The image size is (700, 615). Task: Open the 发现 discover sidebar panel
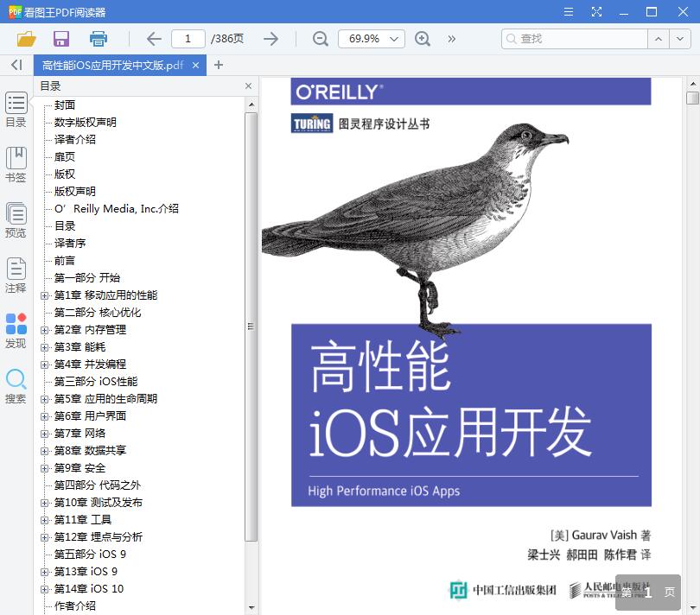click(16, 331)
